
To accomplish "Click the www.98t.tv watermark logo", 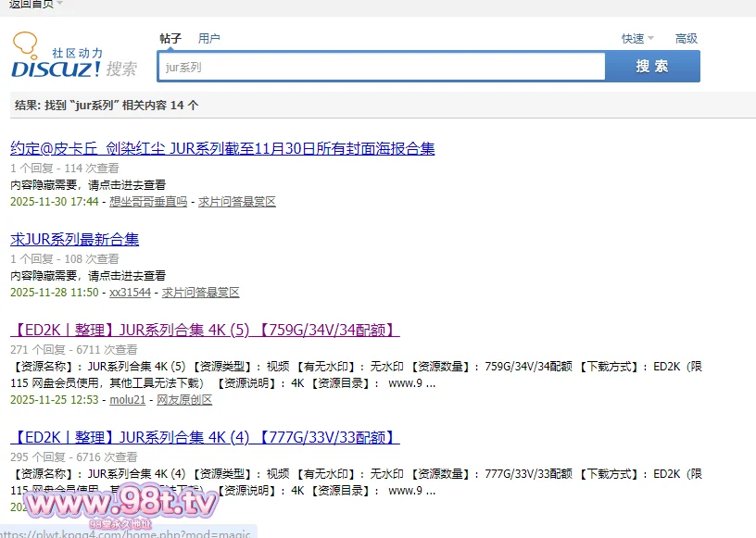I will click(x=120, y=505).
